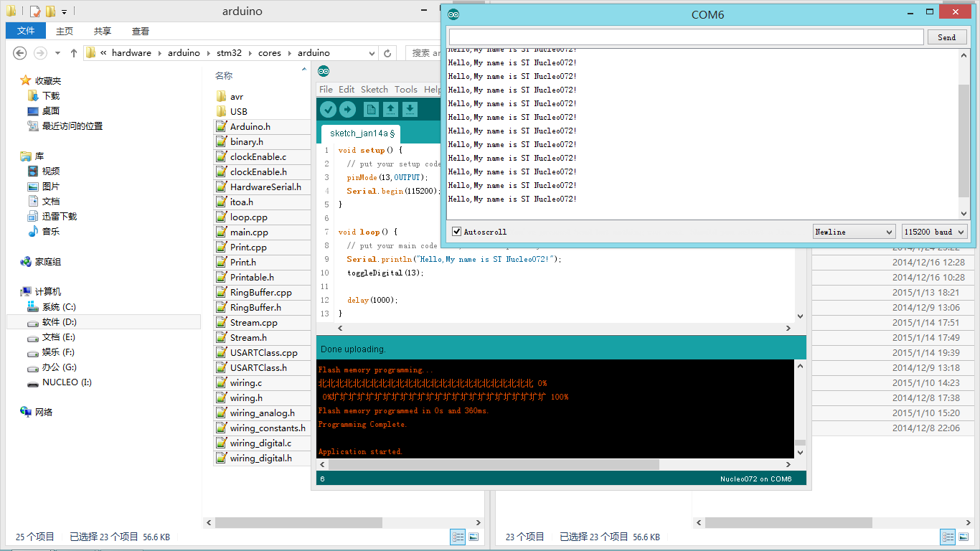Switch to large icons view in 23-item window
The height and width of the screenshot is (551, 980).
point(963,537)
